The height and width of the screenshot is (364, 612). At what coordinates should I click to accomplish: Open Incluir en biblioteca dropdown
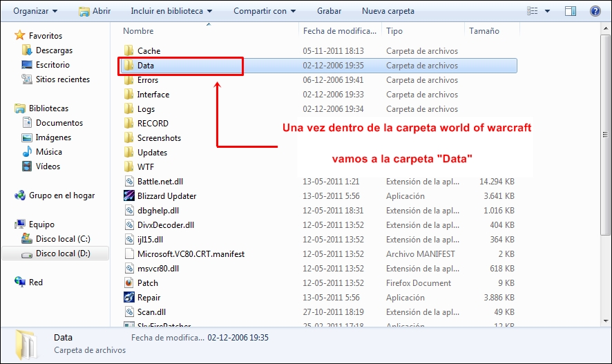[171, 11]
